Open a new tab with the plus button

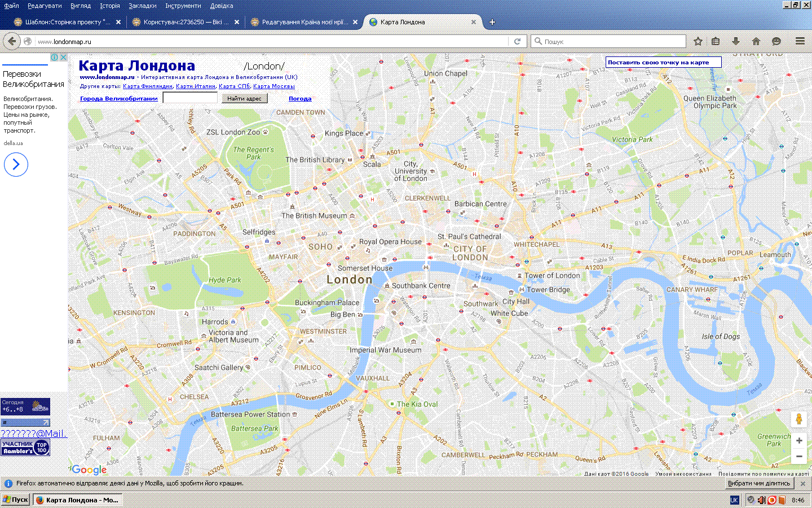click(492, 22)
